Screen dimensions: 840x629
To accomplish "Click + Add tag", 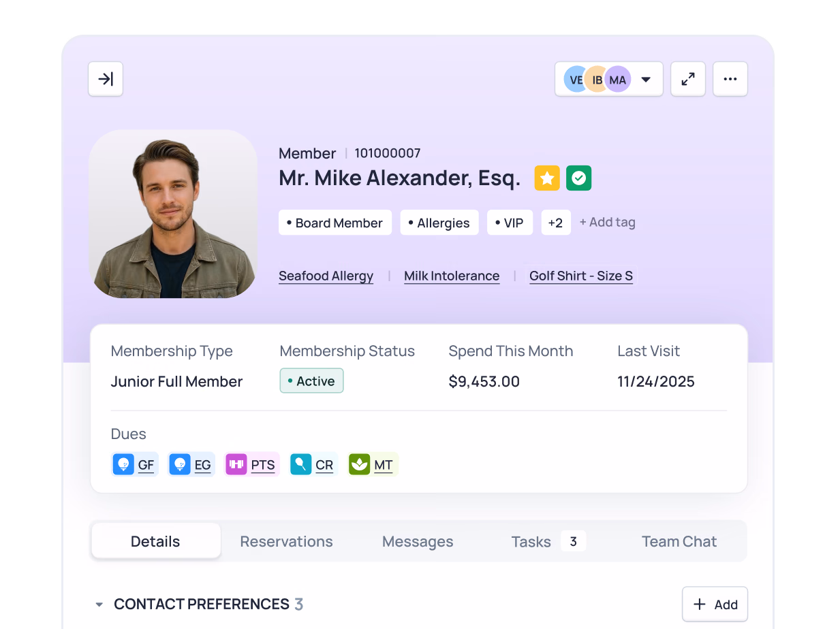I will tap(607, 223).
